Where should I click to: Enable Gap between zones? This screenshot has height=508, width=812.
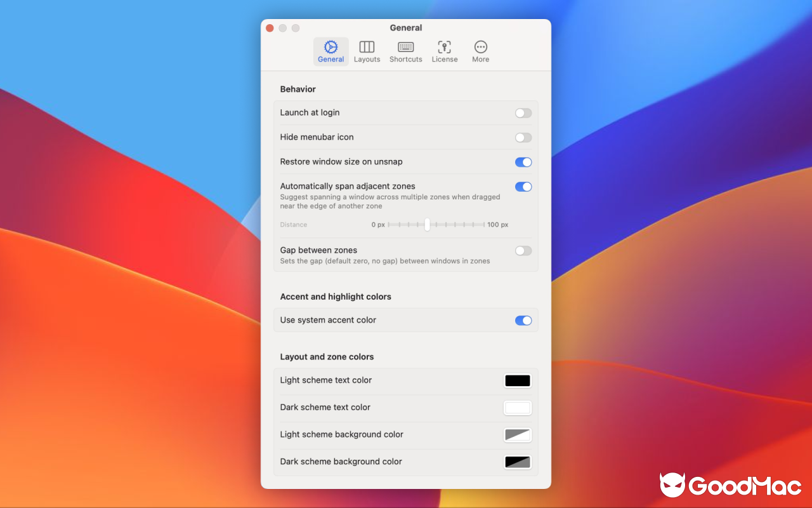tap(523, 251)
